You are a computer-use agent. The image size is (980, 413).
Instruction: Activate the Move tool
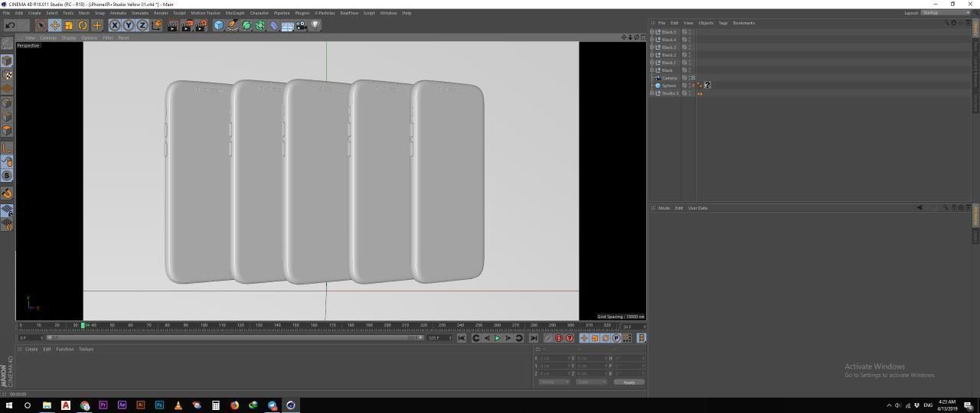(55, 25)
